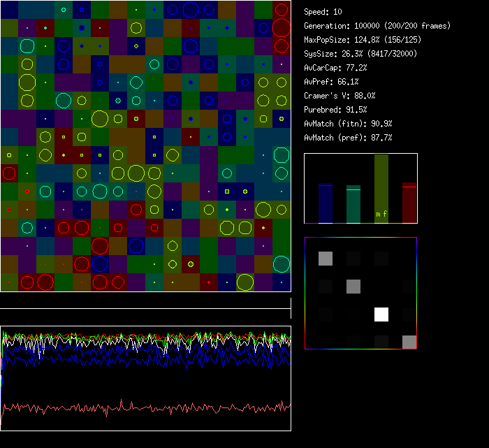Select the Generation counter text

[x=377, y=26]
